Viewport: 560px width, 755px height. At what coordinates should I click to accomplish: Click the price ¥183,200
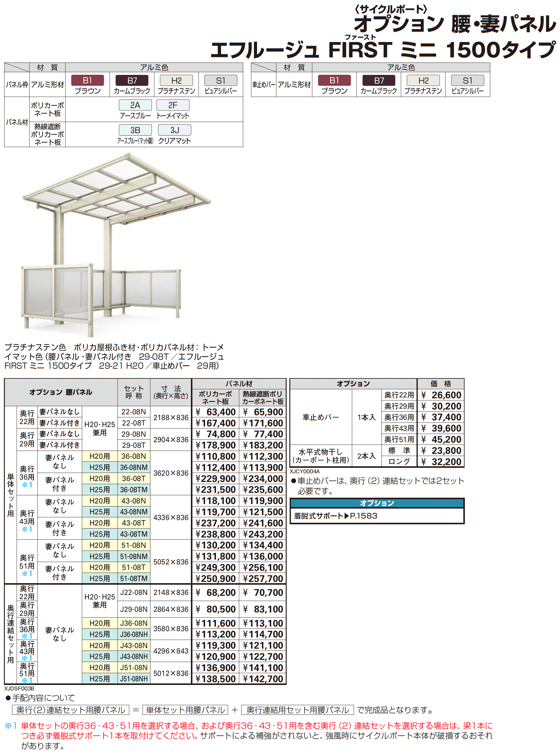coord(263,445)
